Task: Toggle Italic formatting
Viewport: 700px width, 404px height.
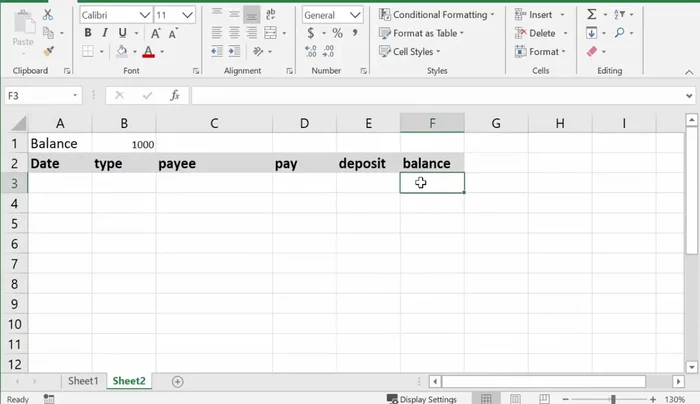Action: tap(105, 33)
